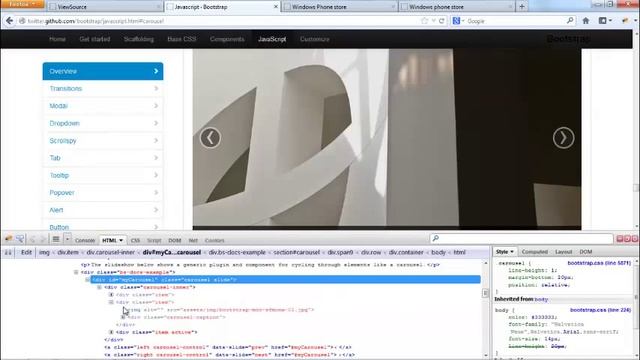Image resolution: width=640 pixels, height=360 pixels.
Task: Select body in the breadcrumb path
Action: [x=438, y=252]
